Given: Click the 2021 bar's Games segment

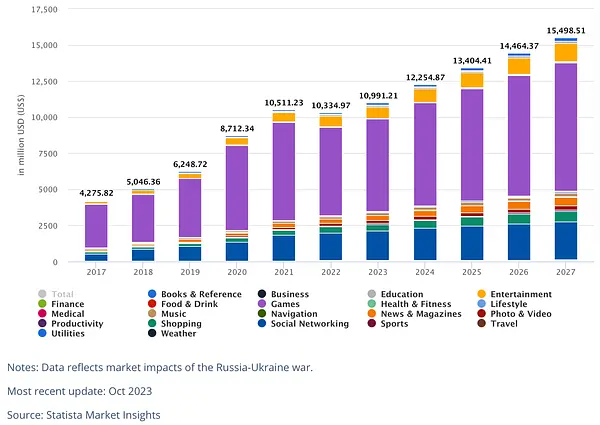Looking at the screenshot, I should click(284, 171).
